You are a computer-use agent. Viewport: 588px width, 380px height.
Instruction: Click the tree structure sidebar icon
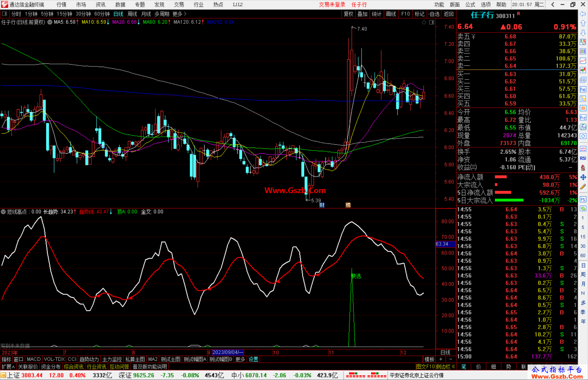[x=583, y=99]
